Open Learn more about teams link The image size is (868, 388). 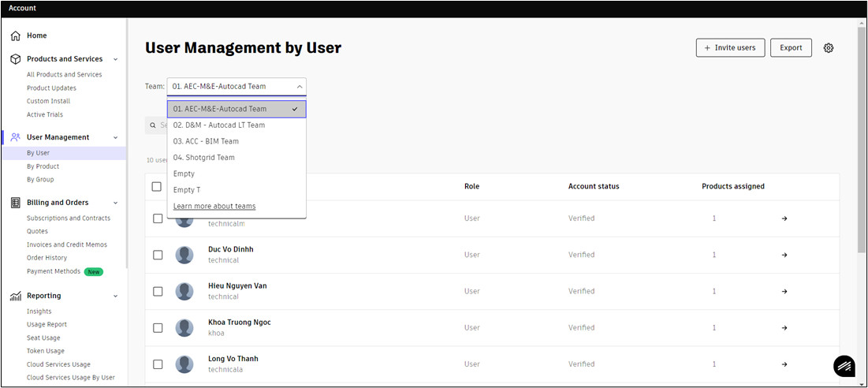214,207
